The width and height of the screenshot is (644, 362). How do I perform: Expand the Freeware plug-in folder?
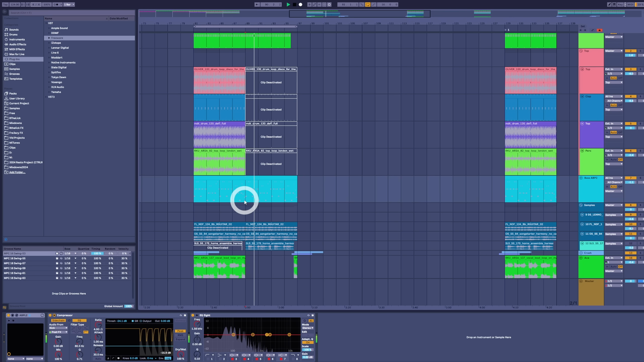click(49, 38)
